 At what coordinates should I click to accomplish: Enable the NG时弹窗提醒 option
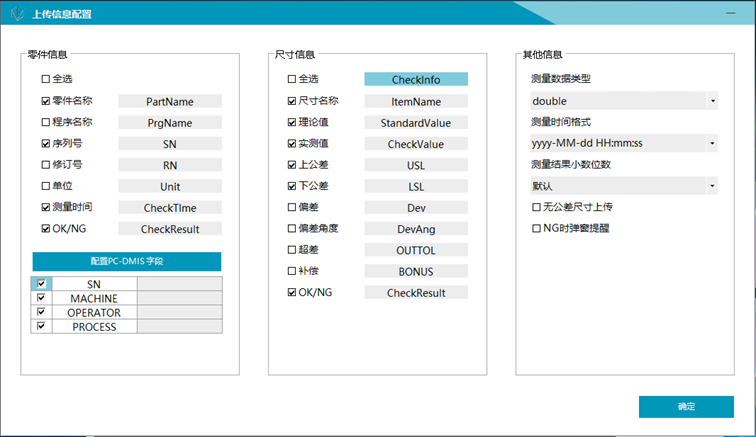tap(536, 228)
